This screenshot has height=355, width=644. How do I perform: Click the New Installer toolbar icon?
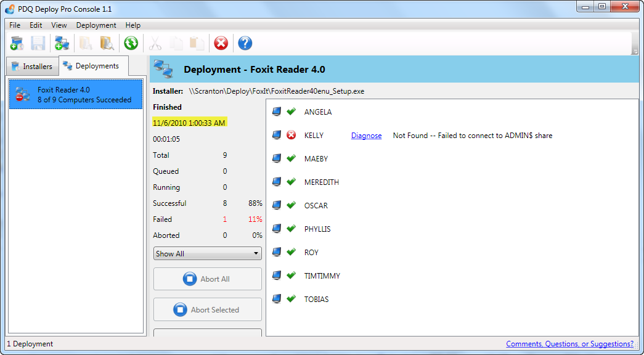[x=17, y=43]
